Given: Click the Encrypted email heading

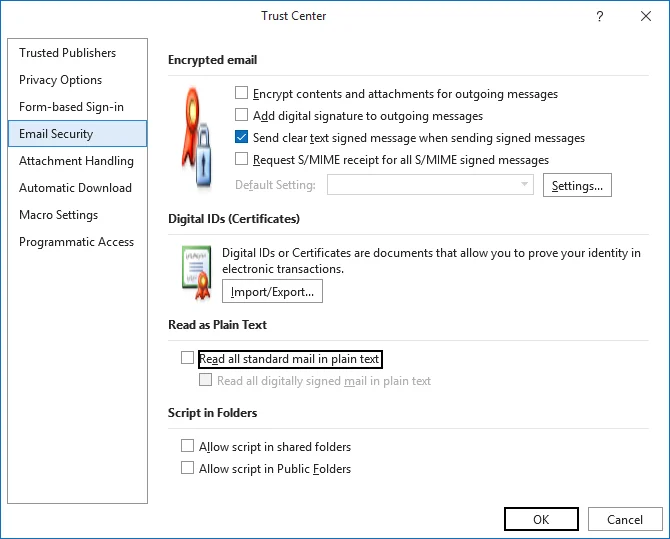Looking at the screenshot, I should coord(212,60).
